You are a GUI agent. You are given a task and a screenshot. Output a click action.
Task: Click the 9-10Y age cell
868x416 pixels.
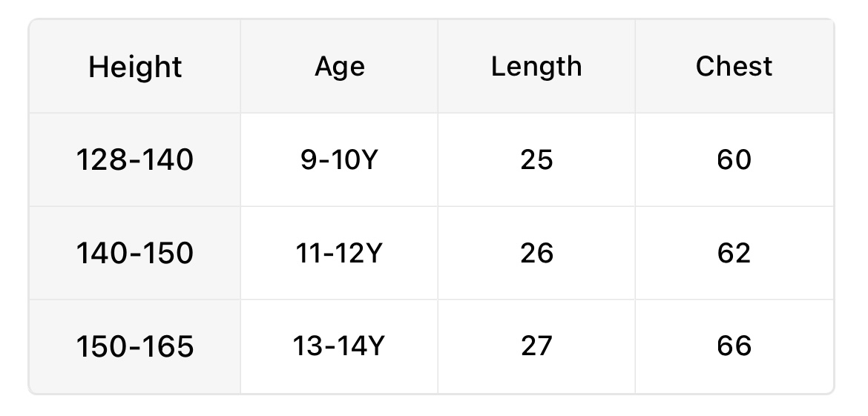(x=340, y=160)
